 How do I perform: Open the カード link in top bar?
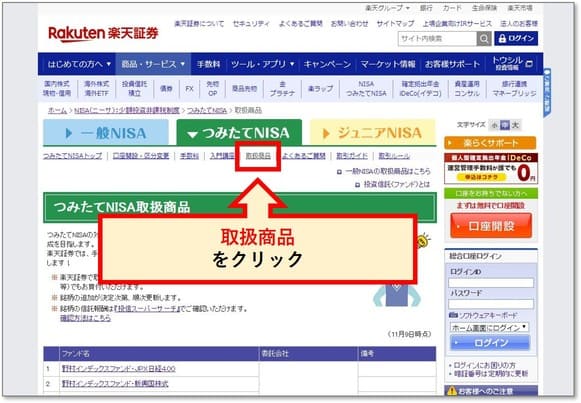click(452, 8)
